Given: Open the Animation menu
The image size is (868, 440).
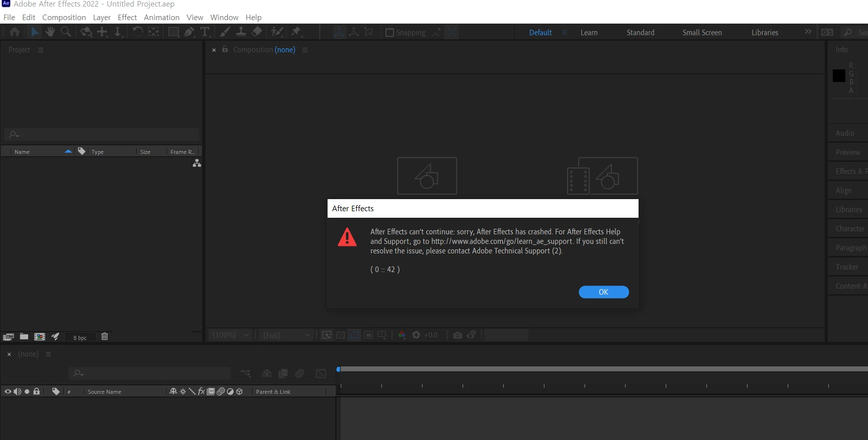Looking at the screenshot, I should tap(162, 17).
